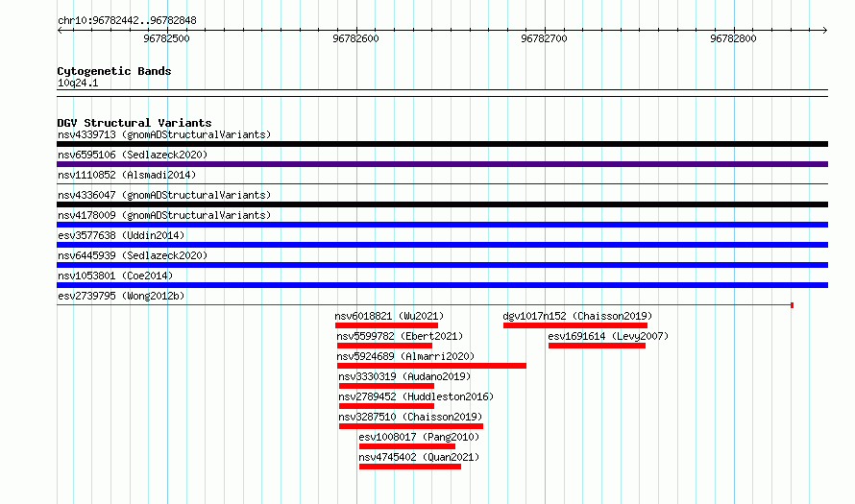Select the blue bar for esv3577638

tap(442, 245)
